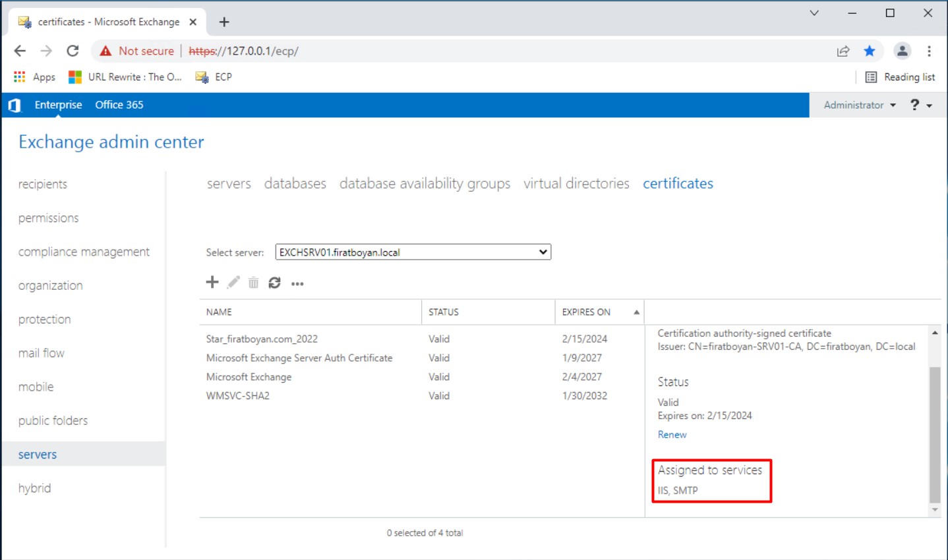Open the certificates tab

(x=678, y=184)
